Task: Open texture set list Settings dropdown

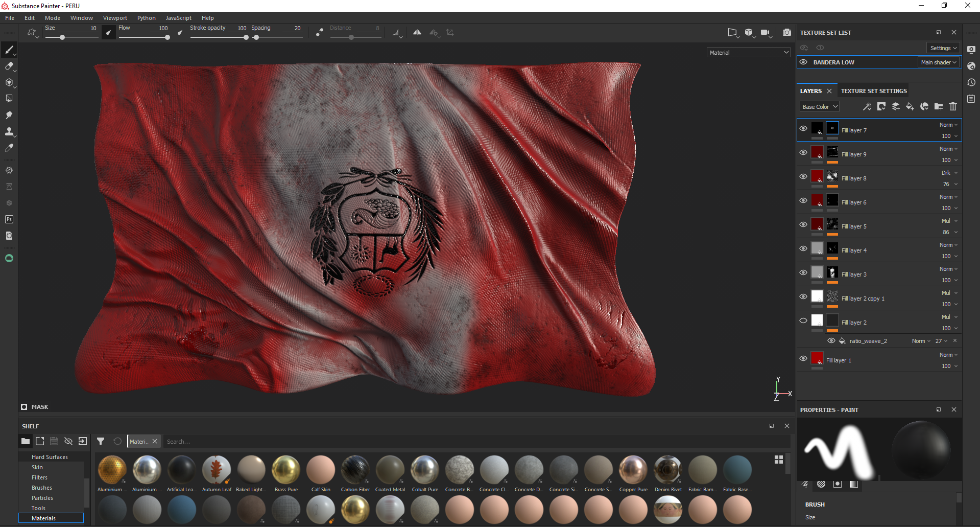Action: [943, 48]
